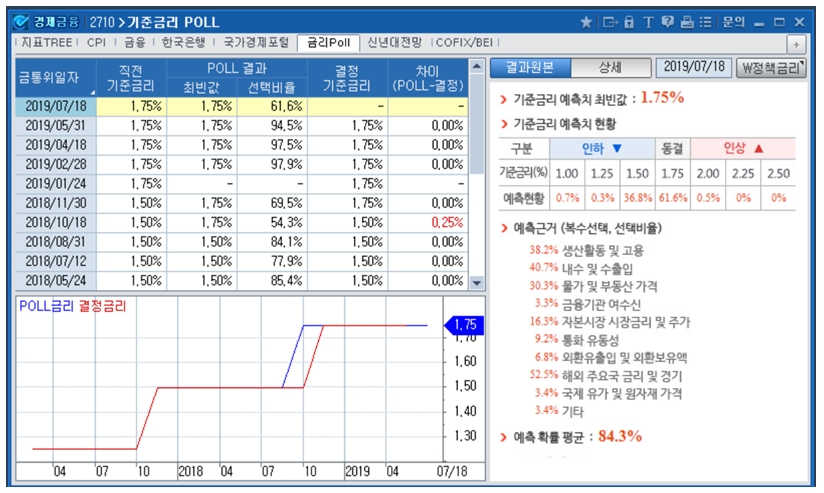
Task: Click the 결정금리 chart legend label
Action: [x=103, y=306]
